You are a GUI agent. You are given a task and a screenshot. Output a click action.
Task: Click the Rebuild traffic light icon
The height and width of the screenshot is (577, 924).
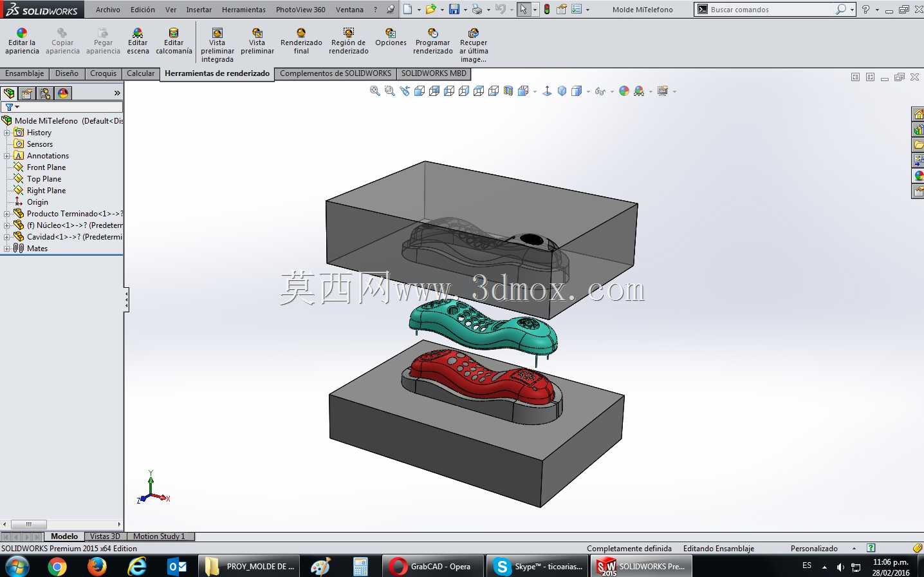click(x=547, y=9)
